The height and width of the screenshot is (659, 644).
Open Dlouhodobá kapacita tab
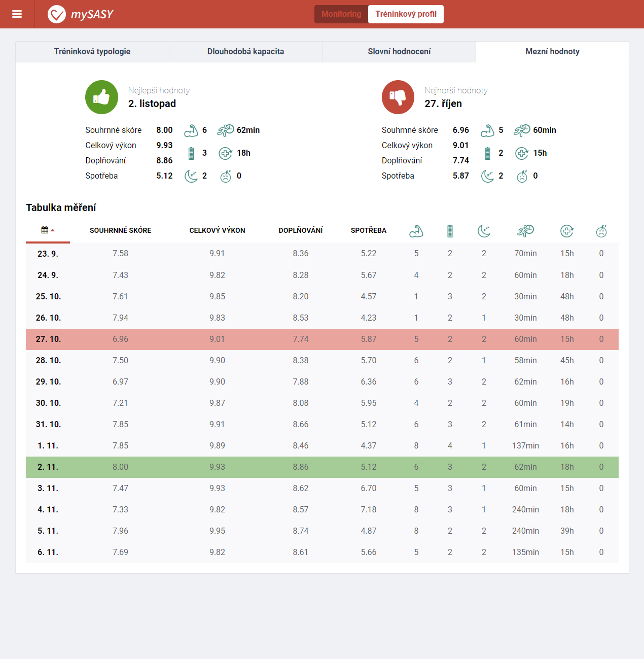(x=245, y=52)
